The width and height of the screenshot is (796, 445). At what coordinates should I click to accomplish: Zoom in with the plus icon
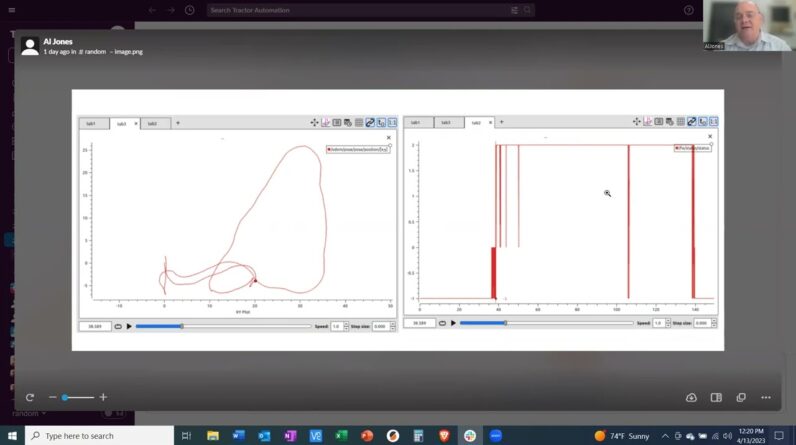pos(103,397)
